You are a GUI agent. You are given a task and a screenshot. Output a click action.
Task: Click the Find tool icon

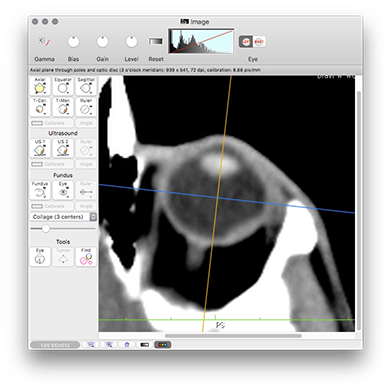coord(86,257)
